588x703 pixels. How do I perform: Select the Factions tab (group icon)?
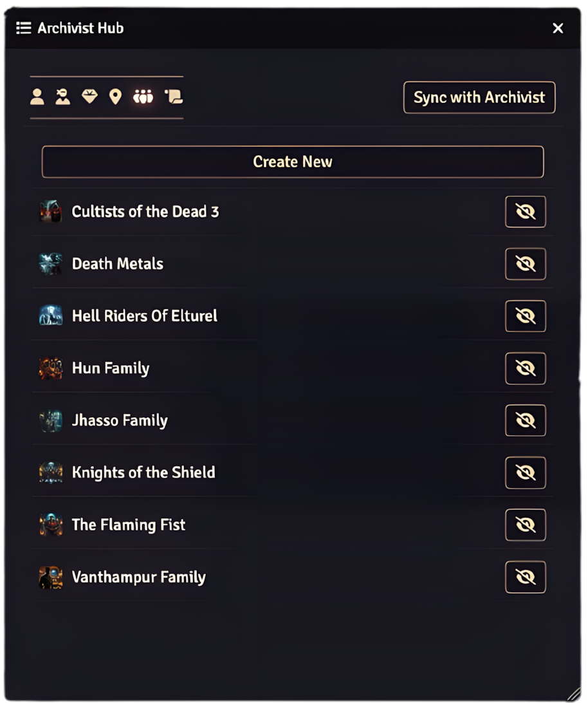click(x=143, y=97)
